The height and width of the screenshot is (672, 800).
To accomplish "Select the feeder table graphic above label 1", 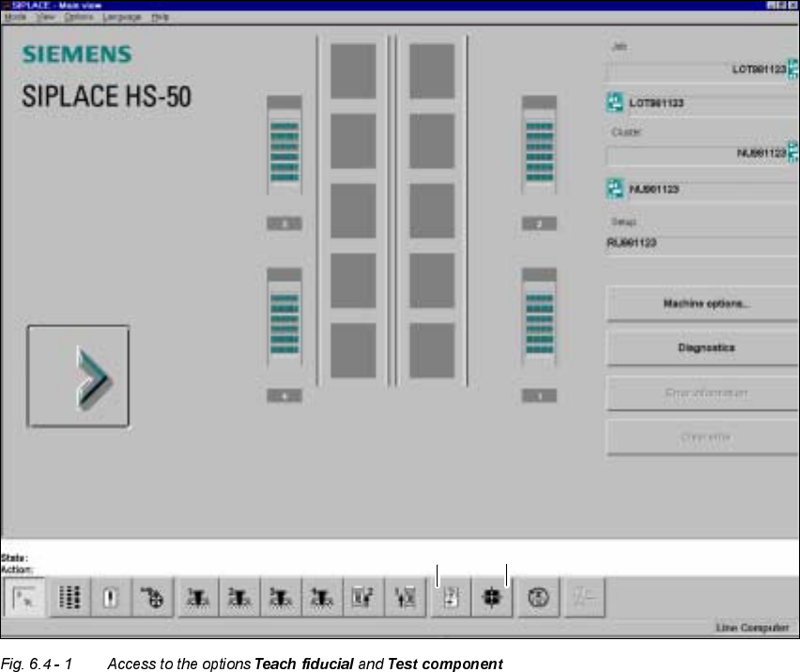I will 539,317.
